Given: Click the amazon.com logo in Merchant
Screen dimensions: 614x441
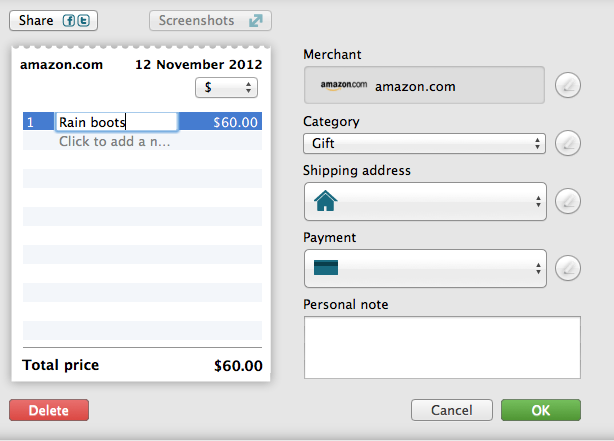Looking at the screenshot, I should click(x=344, y=85).
